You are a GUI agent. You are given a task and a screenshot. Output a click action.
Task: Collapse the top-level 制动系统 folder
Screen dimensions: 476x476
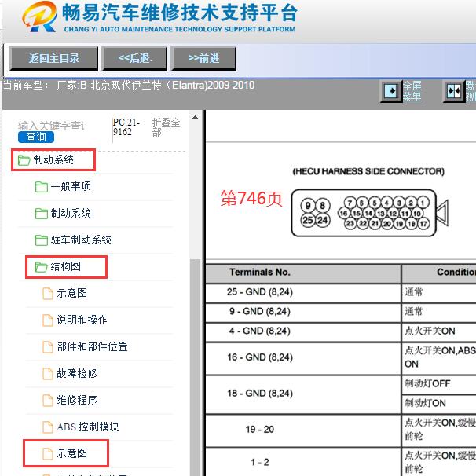pyautogui.click(x=53, y=159)
